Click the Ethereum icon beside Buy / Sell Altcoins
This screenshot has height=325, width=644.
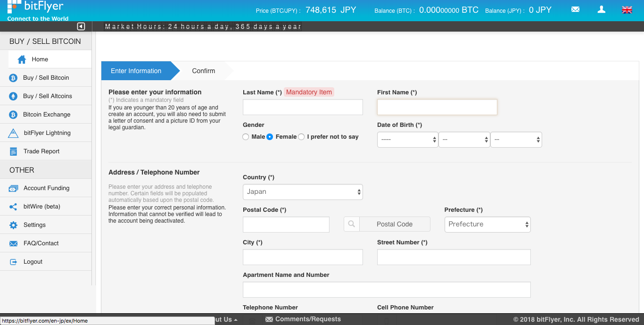tap(13, 96)
